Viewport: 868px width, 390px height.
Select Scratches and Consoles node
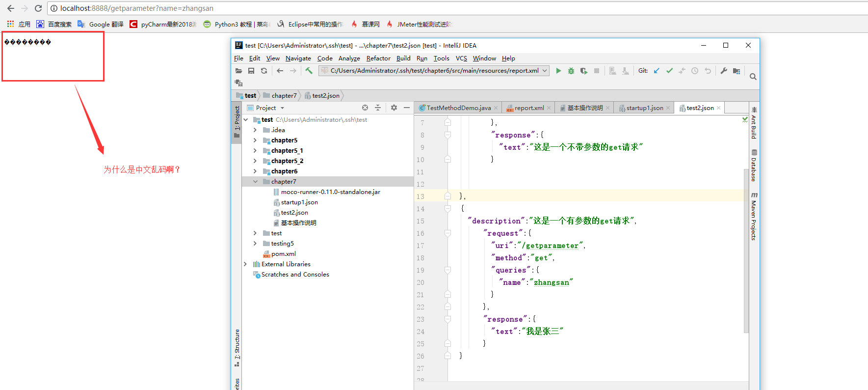[x=295, y=275]
